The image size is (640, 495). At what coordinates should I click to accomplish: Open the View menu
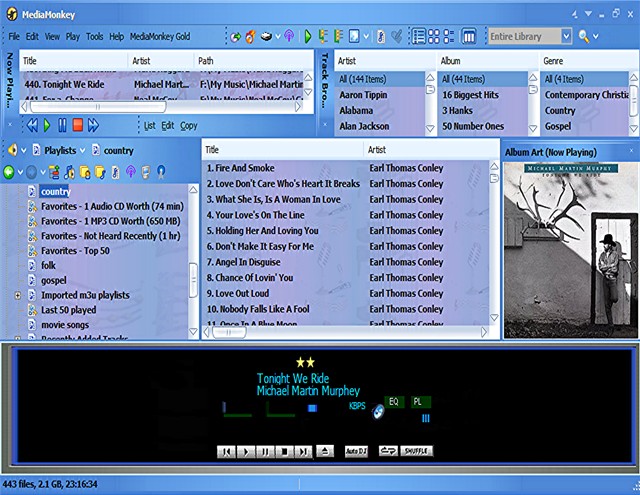(52, 36)
